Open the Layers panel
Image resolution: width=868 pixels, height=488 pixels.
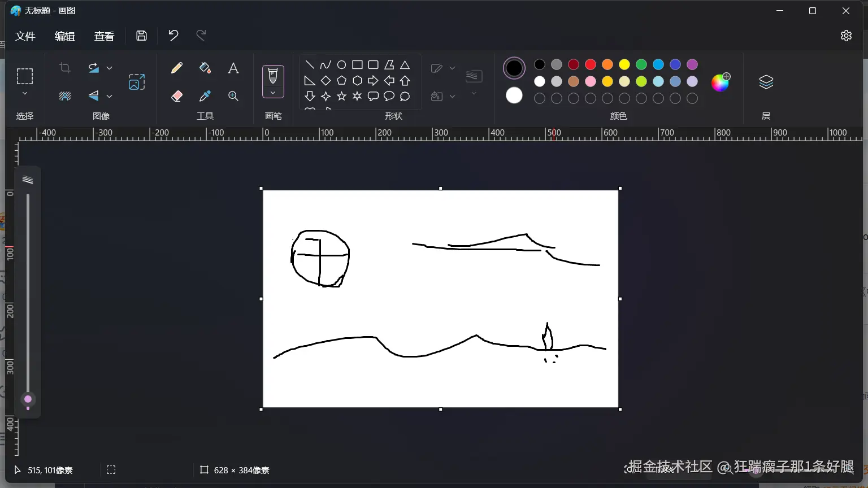tap(766, 82)
